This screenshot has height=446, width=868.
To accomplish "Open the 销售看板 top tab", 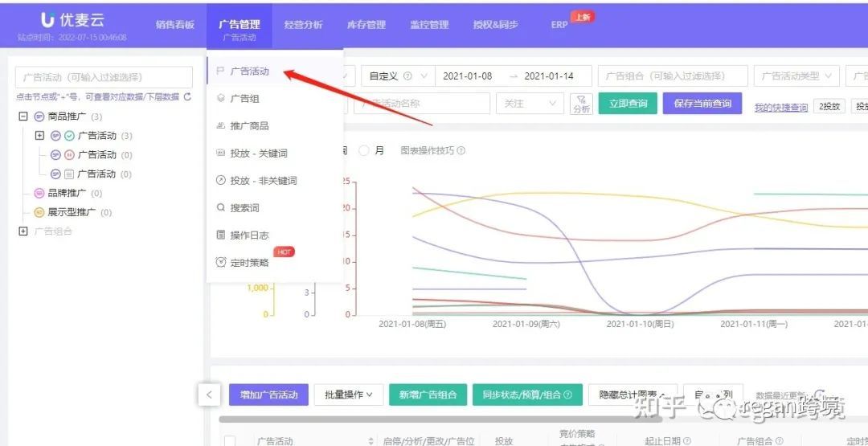I will click(x=175, y=24).
